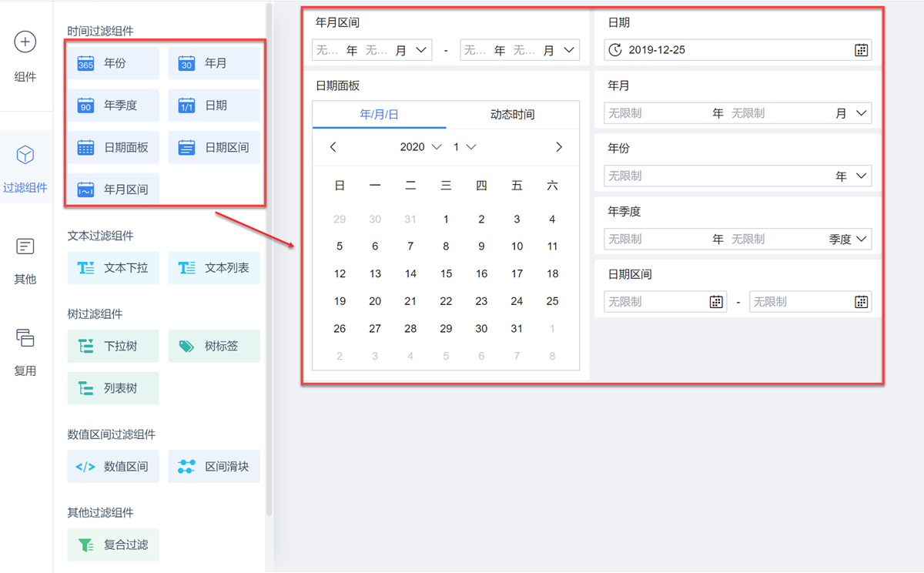Go to previous month in 日期面板
The image size is (924, 573).
pyautogui.click(x=333, y=147)
